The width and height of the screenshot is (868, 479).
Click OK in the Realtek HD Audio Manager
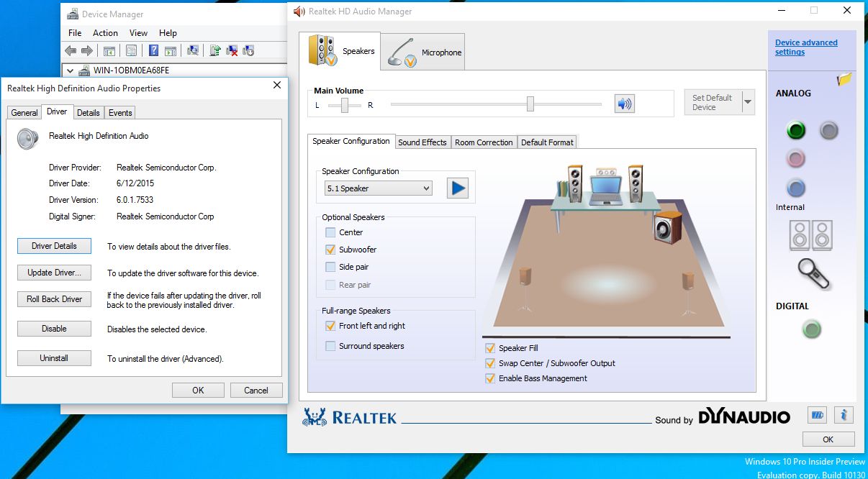pyautogui.click(x=828, y=439)
